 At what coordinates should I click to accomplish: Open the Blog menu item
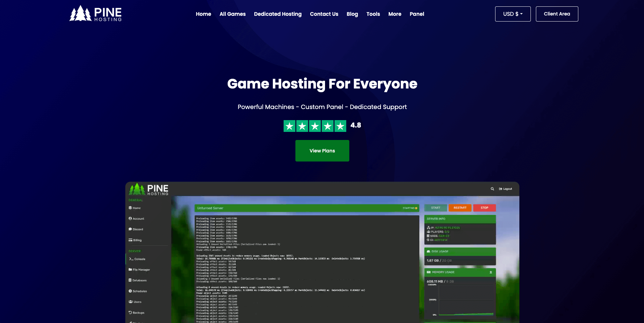[352, 14]
